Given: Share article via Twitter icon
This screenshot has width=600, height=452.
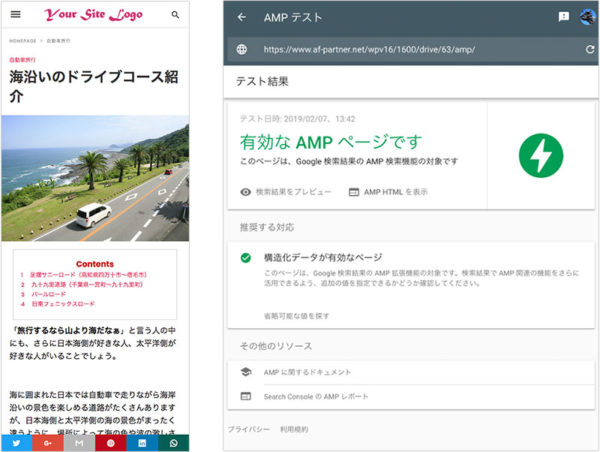Looking at the screenshot, I should tap(17, 443).
